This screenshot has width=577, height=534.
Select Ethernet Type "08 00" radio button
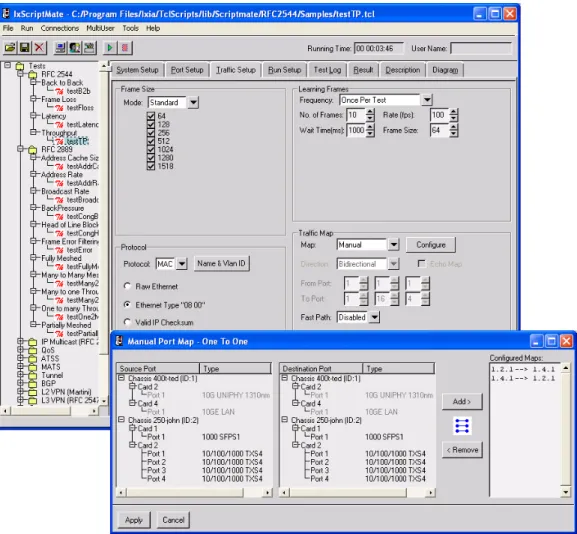pos(127,305)
